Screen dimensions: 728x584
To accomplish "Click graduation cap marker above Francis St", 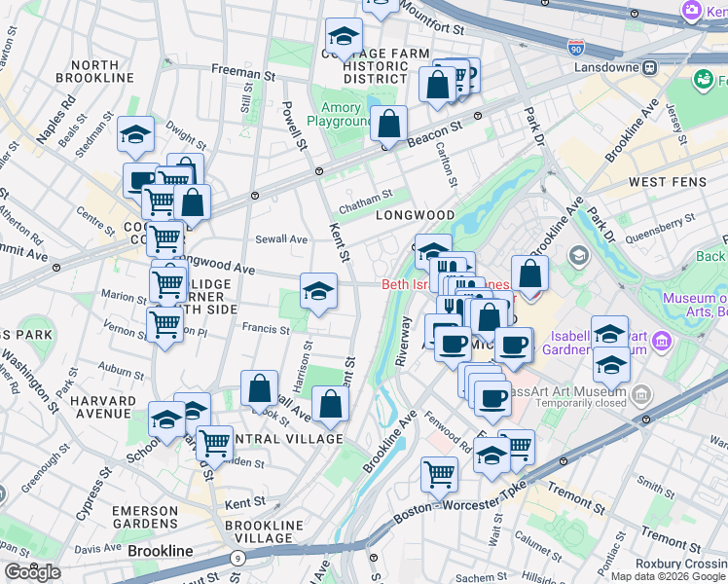I will point(318,292).
